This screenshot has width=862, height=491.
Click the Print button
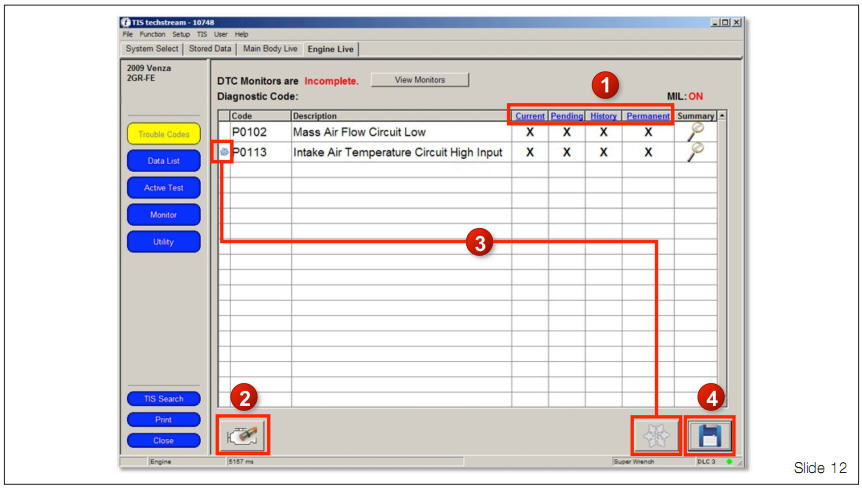(x=164, y=420)
